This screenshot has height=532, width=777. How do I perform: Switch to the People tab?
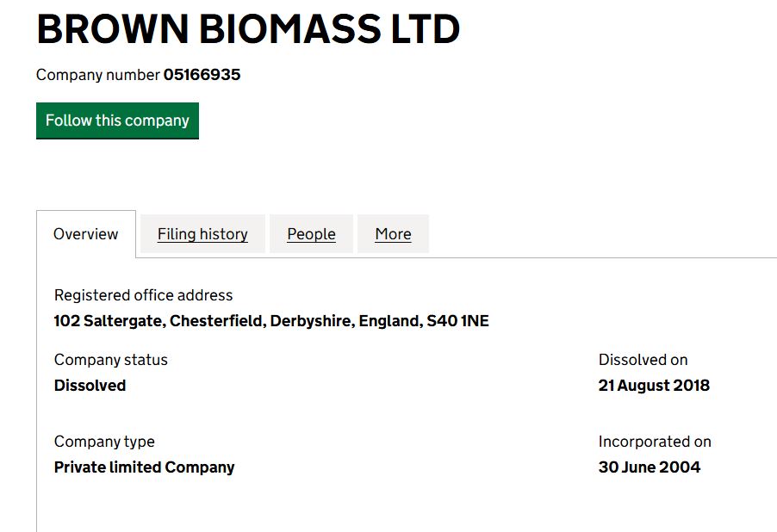point(311,234)
